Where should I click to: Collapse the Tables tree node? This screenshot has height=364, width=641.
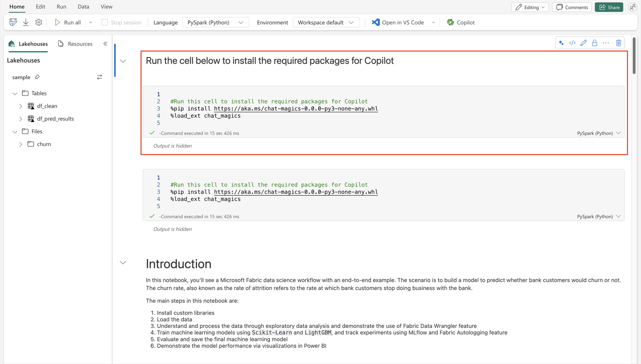(x=15, y=93)
